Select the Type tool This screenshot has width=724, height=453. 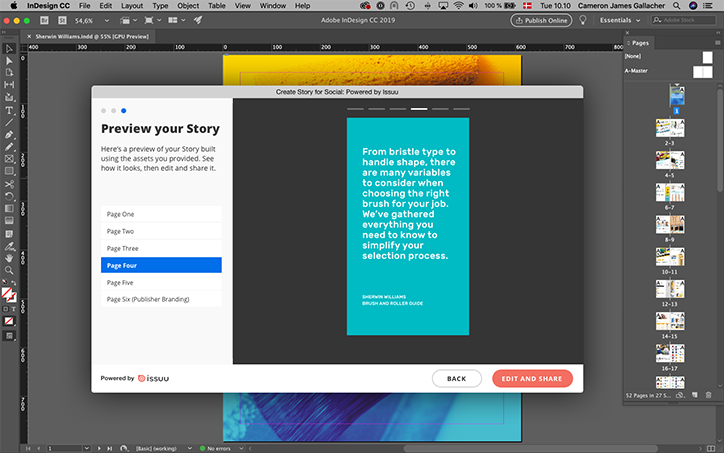coord(9,110)
